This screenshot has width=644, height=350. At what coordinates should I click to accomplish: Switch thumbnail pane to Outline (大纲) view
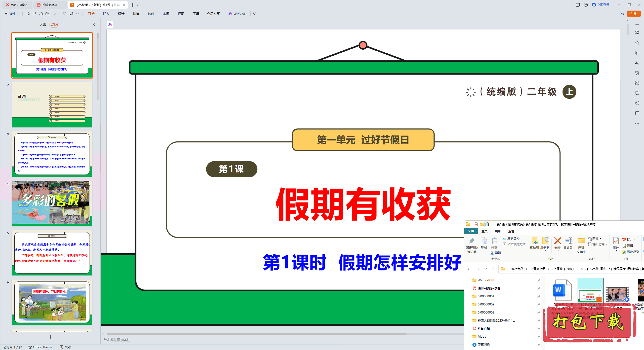(x=43, y=24)
